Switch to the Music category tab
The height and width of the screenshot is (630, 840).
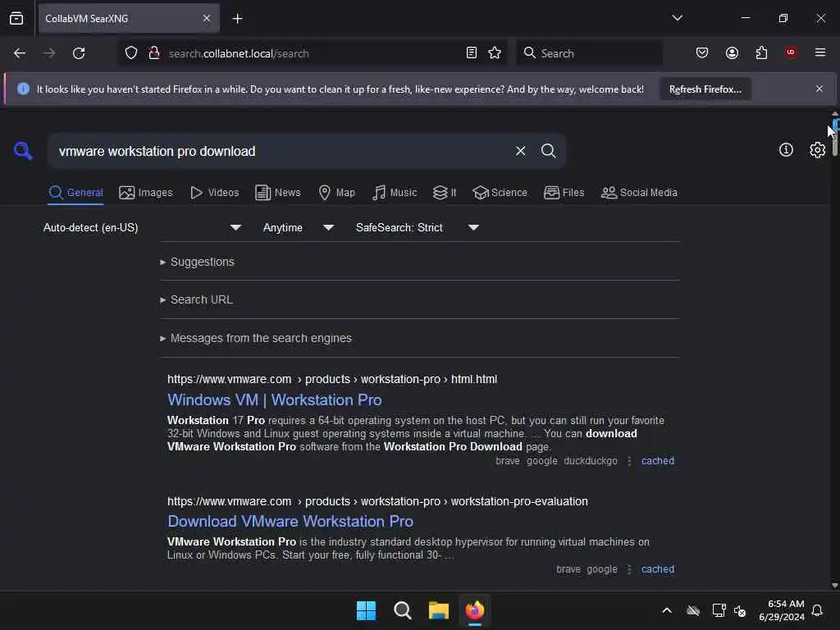395,193
